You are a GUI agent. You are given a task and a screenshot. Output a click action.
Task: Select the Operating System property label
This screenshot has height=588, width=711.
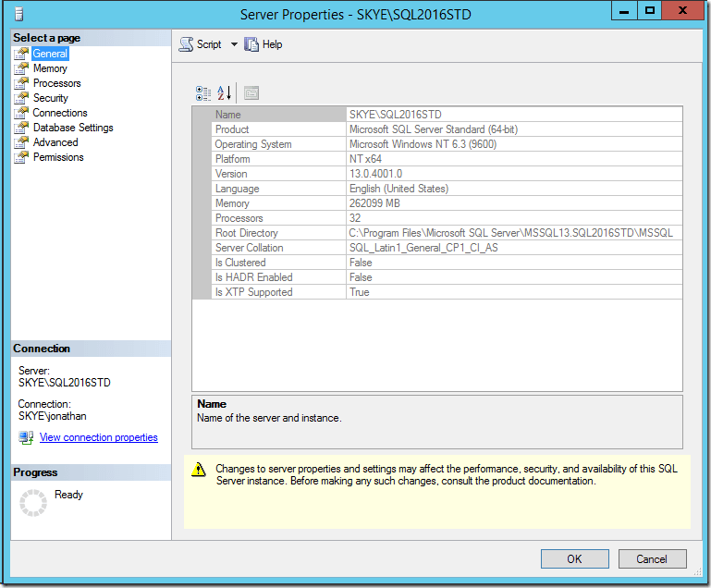point(253,144)
